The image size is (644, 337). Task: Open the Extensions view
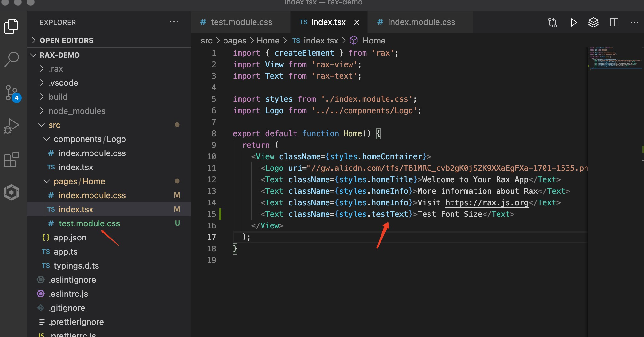click(x=12, y=159)
